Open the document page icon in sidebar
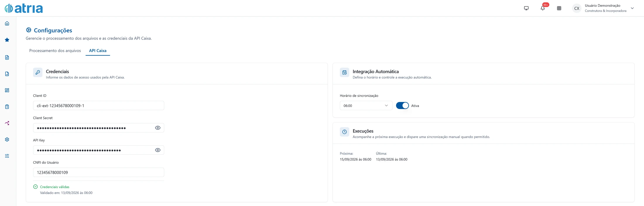The height and width of the screenshot is (206, 644). (7, 57)
